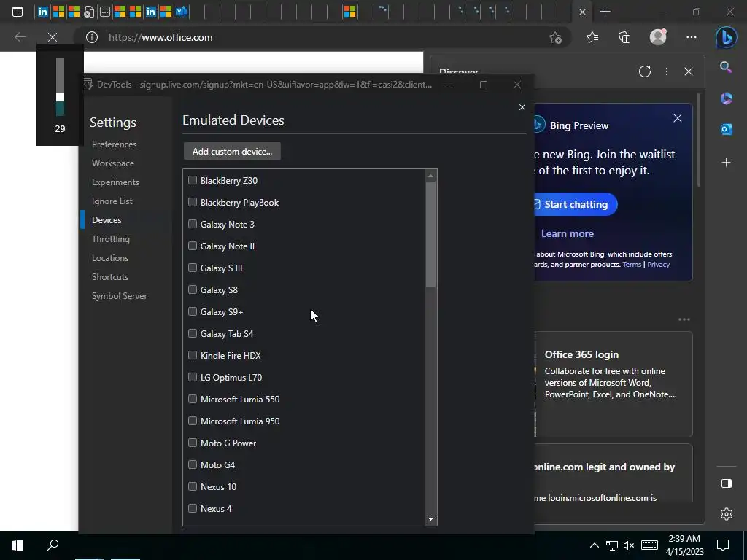Screen dimensions: 747x560
Task: Stop loading the office.com page
Action: click(53, 37)
